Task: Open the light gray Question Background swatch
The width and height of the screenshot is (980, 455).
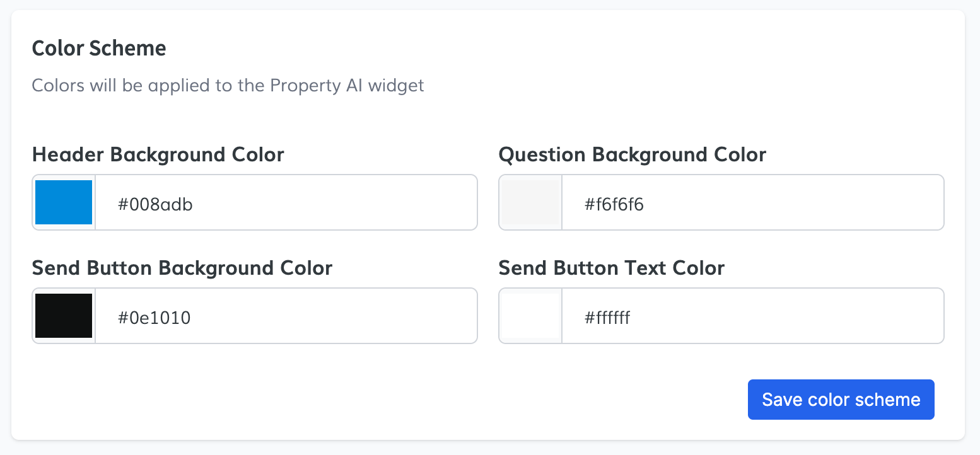Action: click(530, 202)
